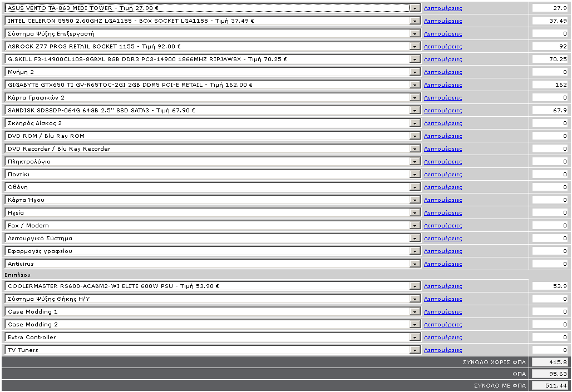Click the Επιπλέον section label

point(17,275)
